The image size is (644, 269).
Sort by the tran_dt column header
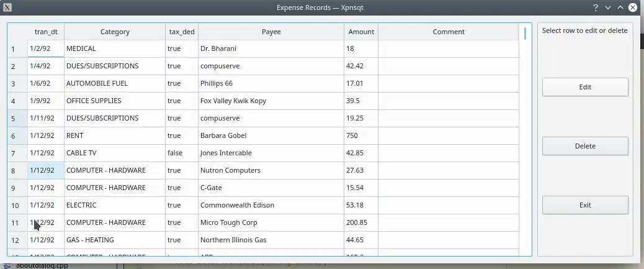tap(46, 32)
